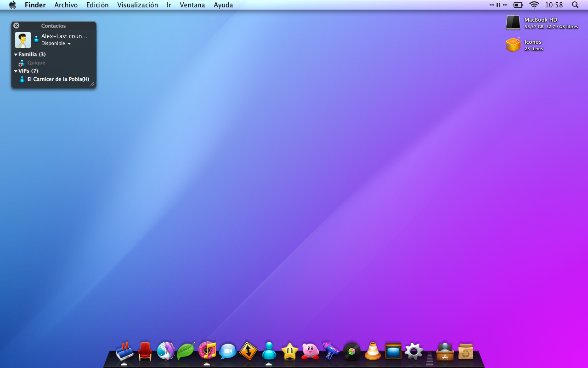Click the Contactos window resize grip
Image resolution: width=588 pixels, height=368 pixels.
coord(92,84)
